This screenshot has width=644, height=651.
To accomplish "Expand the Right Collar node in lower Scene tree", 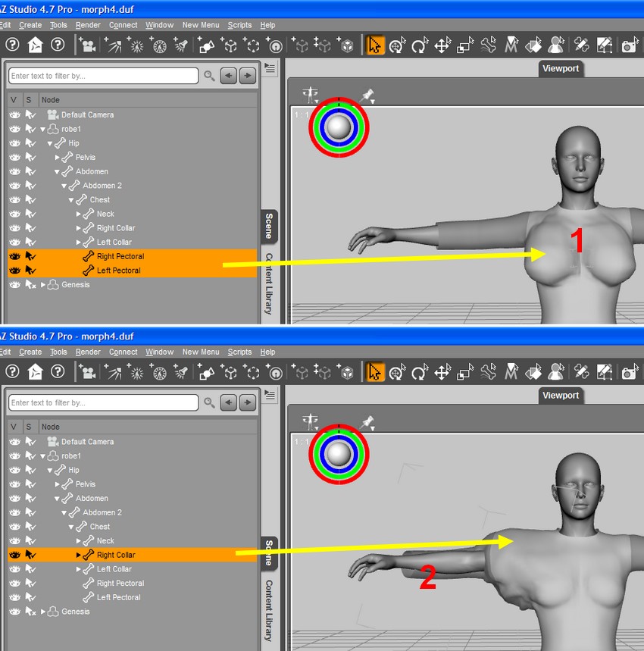I will click(x=79, y=555).
